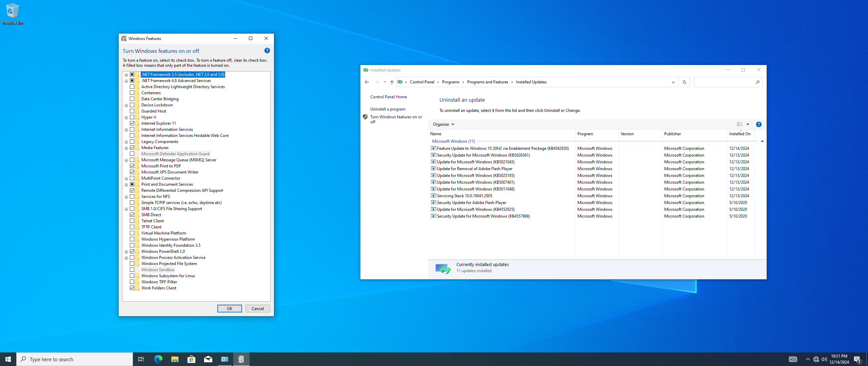Launch Microsoft Edge from taskbar
The height and width of the screenshot is (366, 868).
pos(158,359)
